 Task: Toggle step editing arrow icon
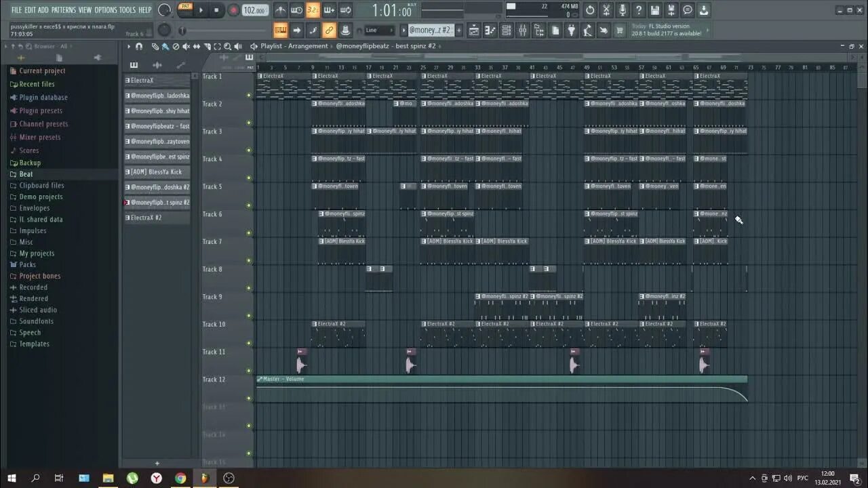[x=296, y=30]
